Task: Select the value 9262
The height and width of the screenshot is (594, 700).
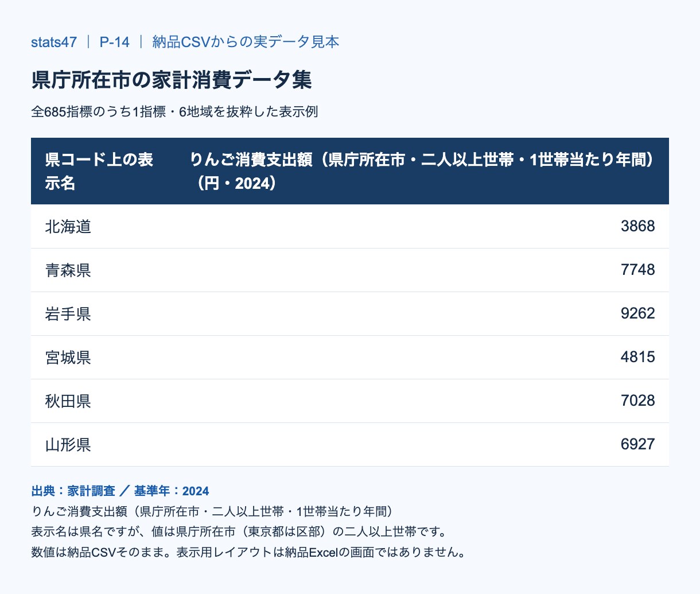Action: pyautogui.click(x=637, y=313)
